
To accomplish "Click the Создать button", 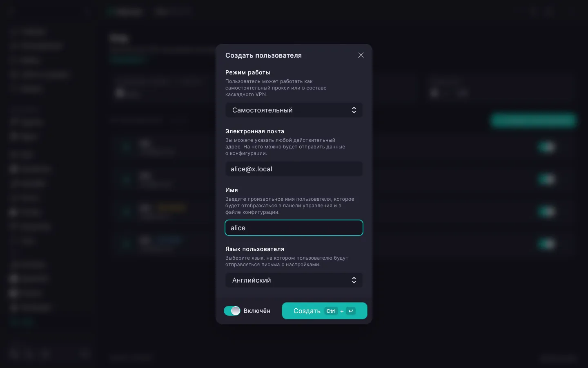I will [325, 311].
